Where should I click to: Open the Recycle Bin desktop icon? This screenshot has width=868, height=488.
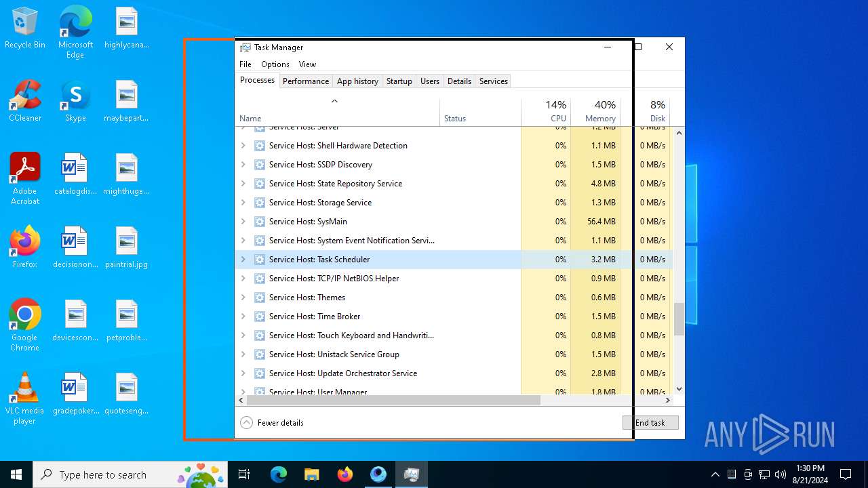[x=25, y=28]
